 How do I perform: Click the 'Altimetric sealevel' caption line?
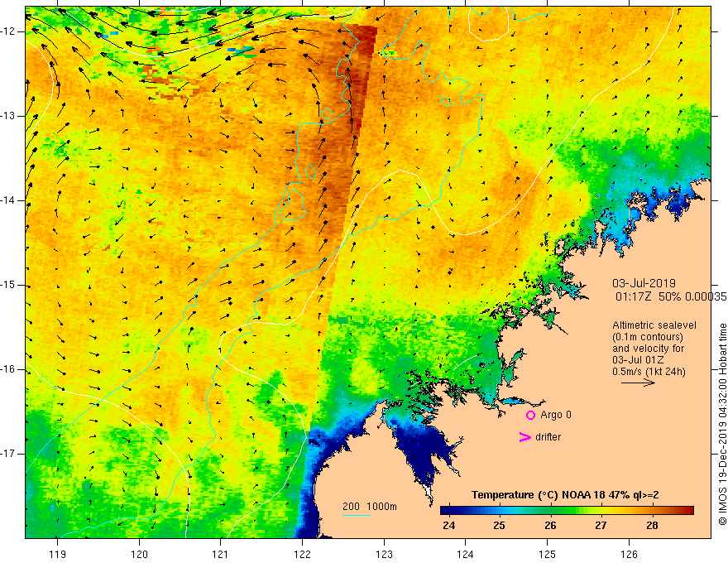[x=654, y=325]
